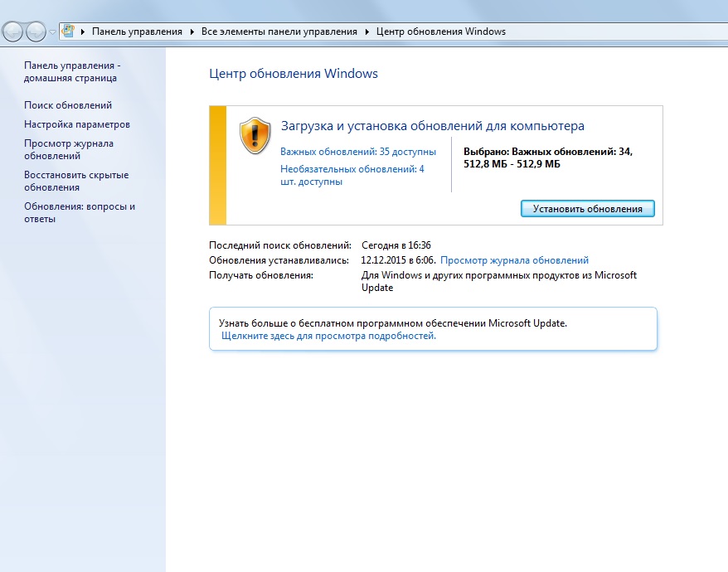Click Сегодня в 16:36 last search value
Viewport: 728px width, 572px height.
point(396,245)
